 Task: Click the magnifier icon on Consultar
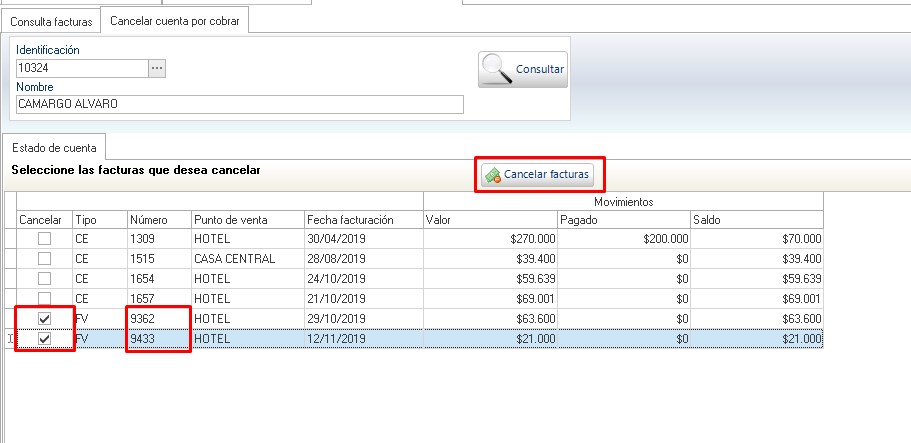pyautogui.click(x=497, y=69)
